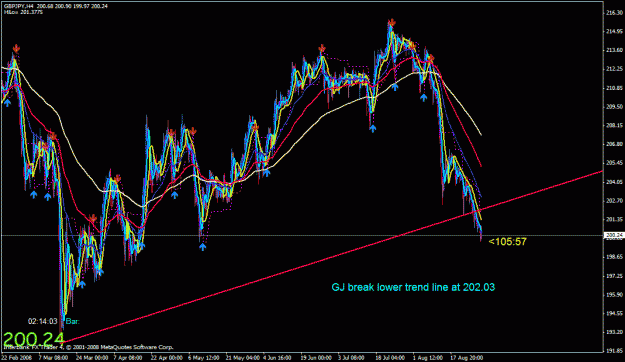Click the '17 Aug 20:00' date label
625x362 pixels.
point(467,358)
